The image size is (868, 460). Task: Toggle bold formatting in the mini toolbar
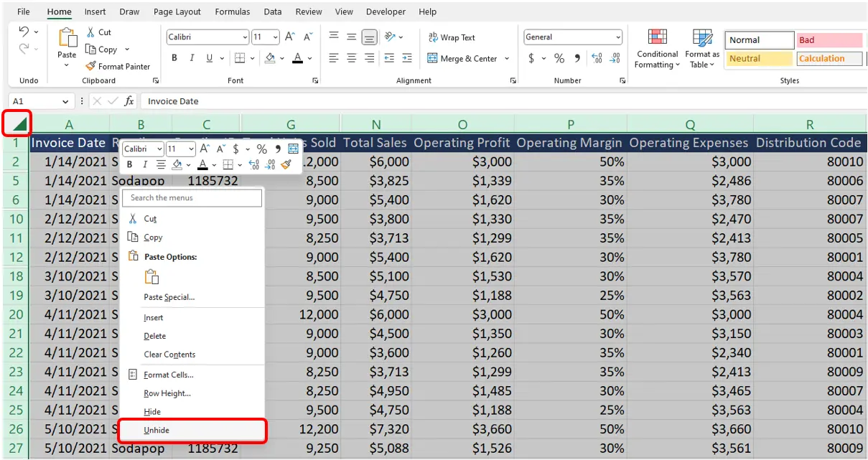(x=129, y=164)
